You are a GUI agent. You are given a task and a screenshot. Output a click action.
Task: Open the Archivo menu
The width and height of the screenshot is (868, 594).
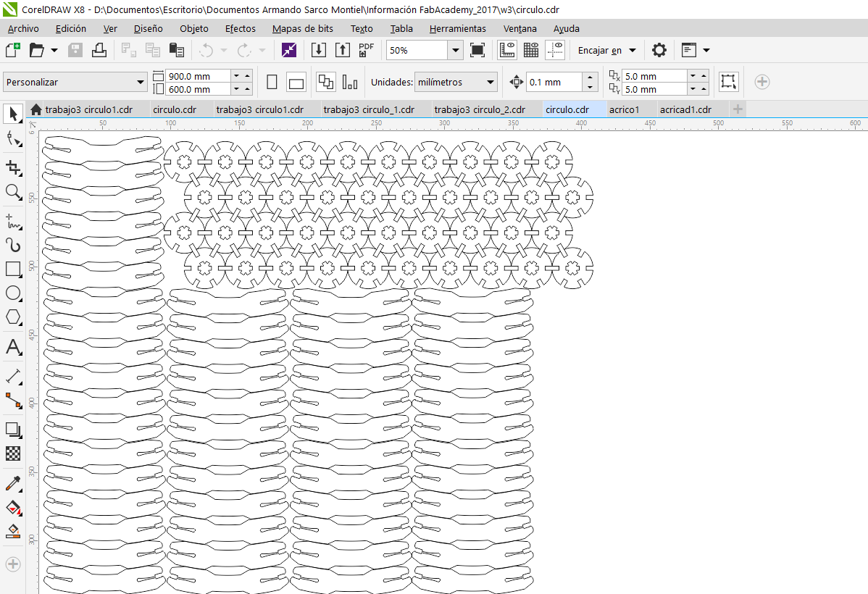(x=23, y=29)
